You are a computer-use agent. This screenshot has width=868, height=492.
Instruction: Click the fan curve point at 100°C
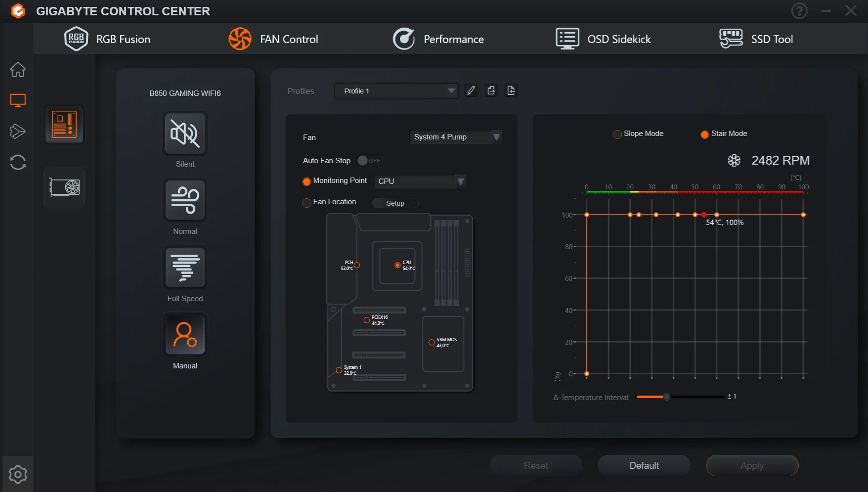point(803,215)
